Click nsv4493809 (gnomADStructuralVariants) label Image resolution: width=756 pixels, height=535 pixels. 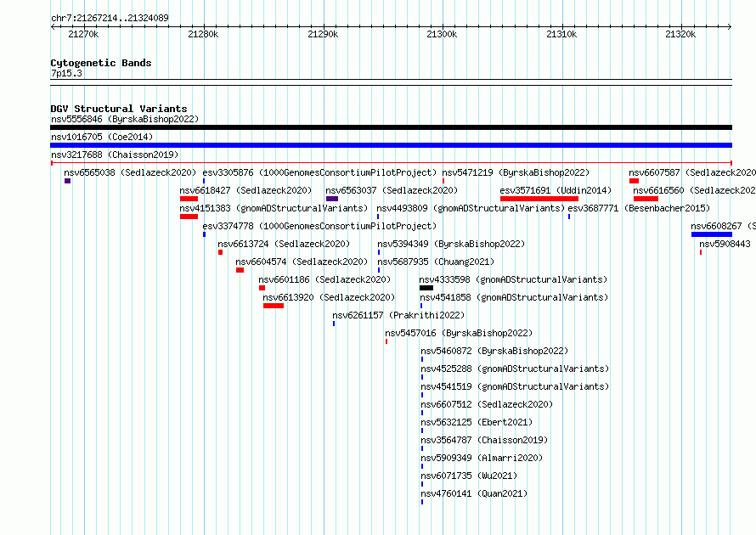point(471,208)
